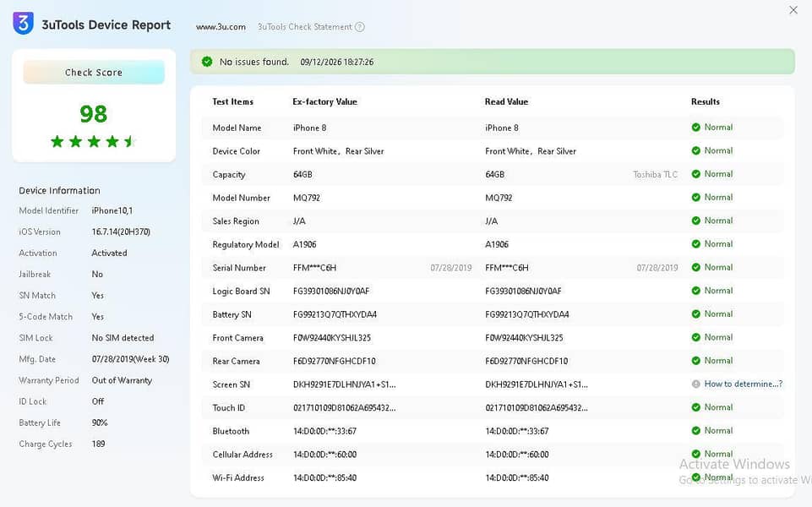Click the Check Score button
Screen dimensions: 812x507
tap(94, 72)
